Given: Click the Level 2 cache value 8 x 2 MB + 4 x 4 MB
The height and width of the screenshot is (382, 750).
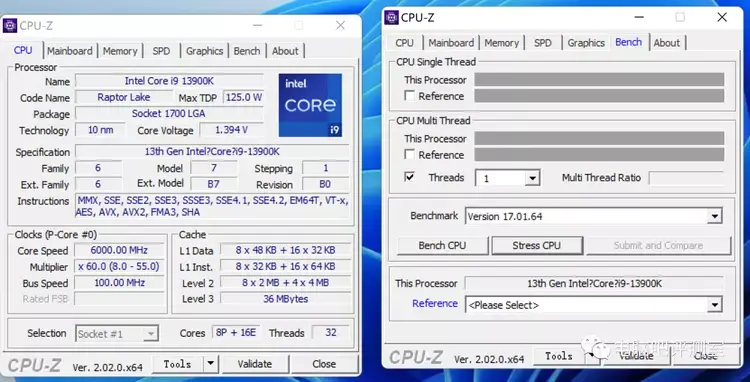Looking at the screenshot, I should tap(286, 283).
